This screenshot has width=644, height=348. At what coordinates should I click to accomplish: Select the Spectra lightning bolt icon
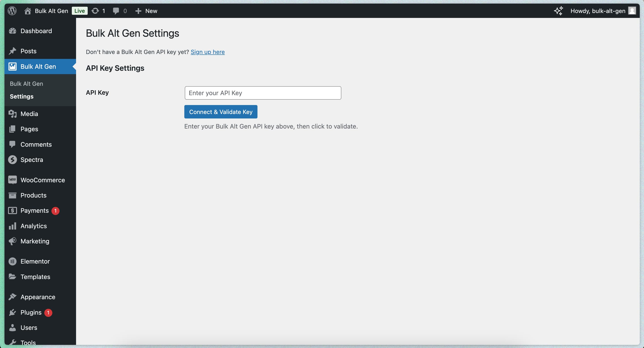13,160
